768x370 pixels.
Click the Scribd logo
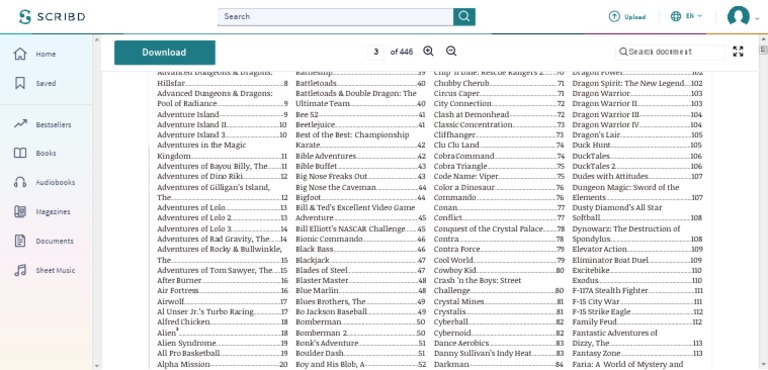pos(52,17)
